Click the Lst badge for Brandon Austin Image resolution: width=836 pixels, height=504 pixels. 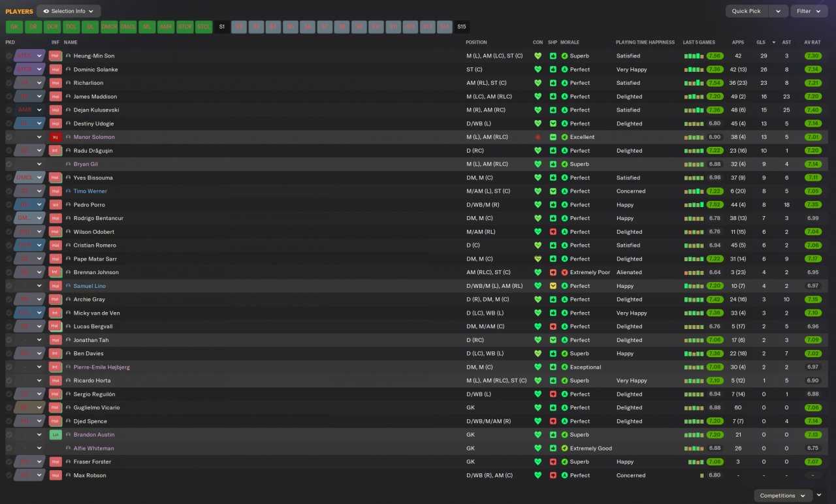[55, 435]
